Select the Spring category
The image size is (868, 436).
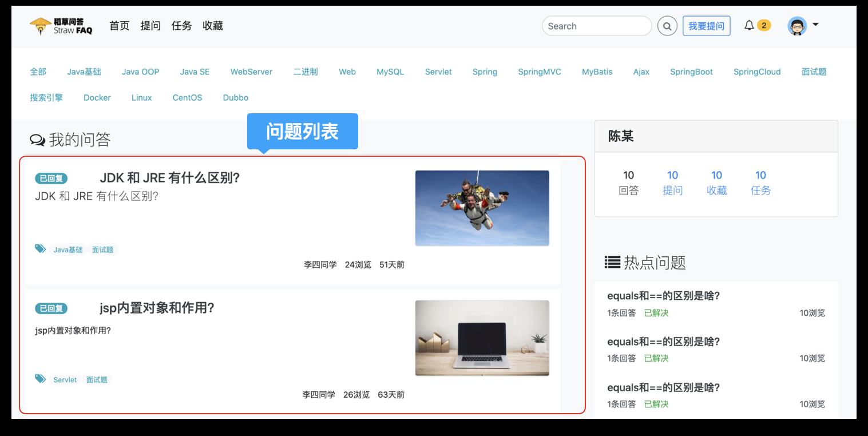coord(485,72)
